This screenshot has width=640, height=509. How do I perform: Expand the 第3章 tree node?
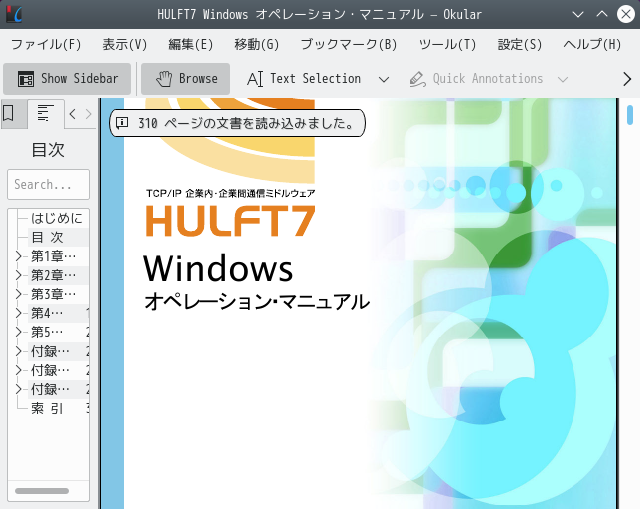(x=18, y=294)
